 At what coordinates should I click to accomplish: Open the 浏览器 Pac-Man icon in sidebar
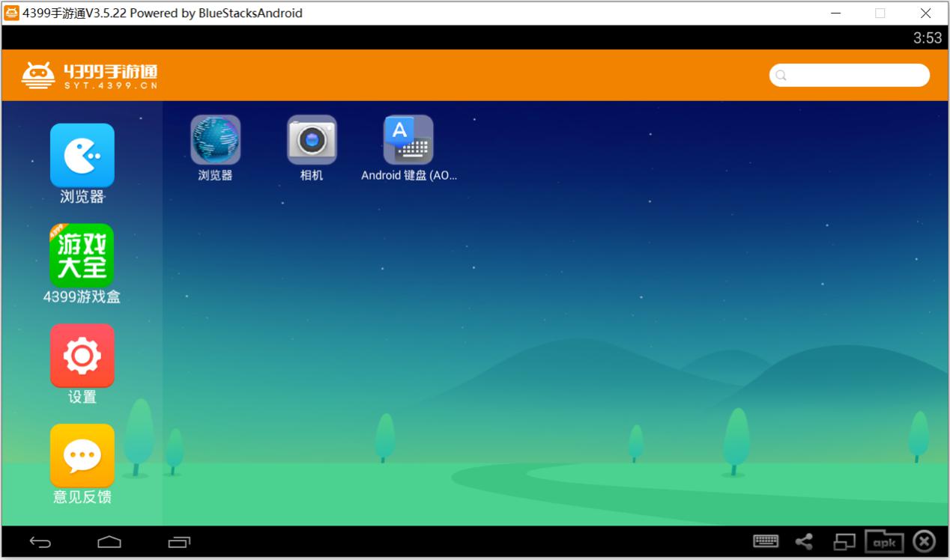[x=82, y=155]
